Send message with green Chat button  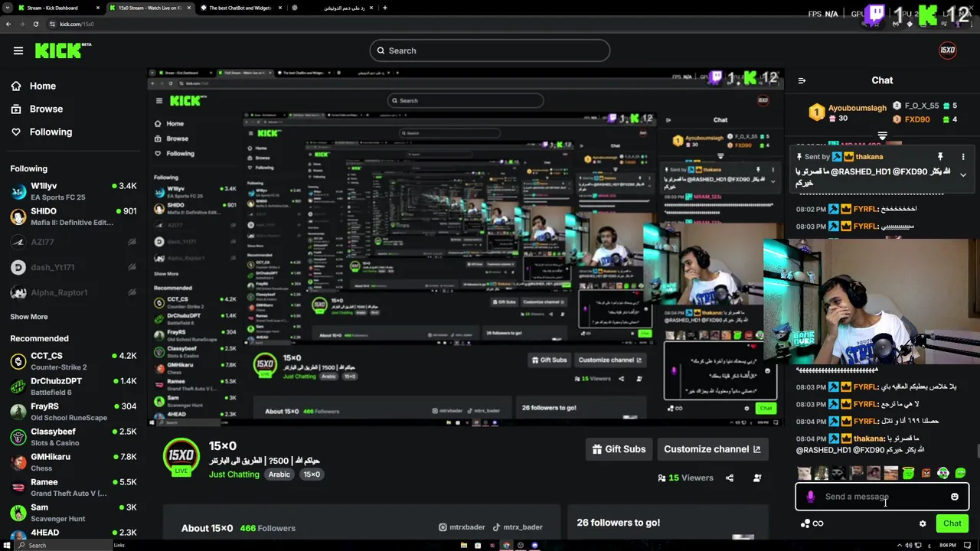pos(952,523)
